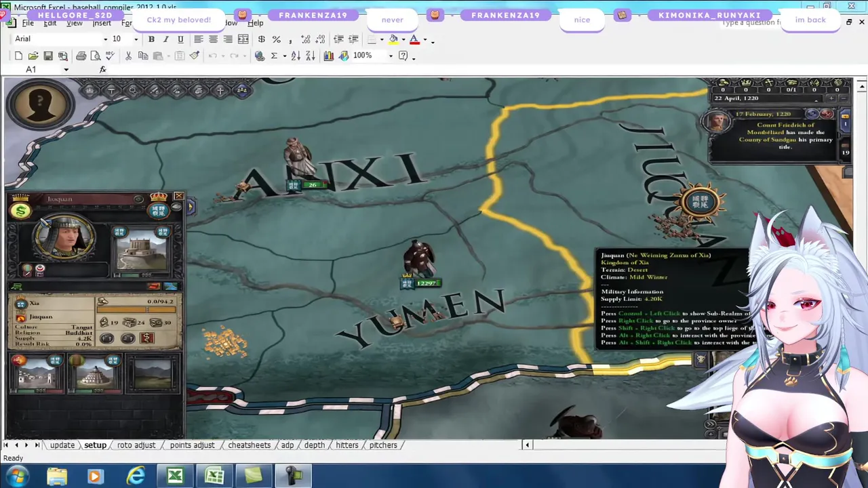Open print preview
868x488 pixels.
(95, 56)
